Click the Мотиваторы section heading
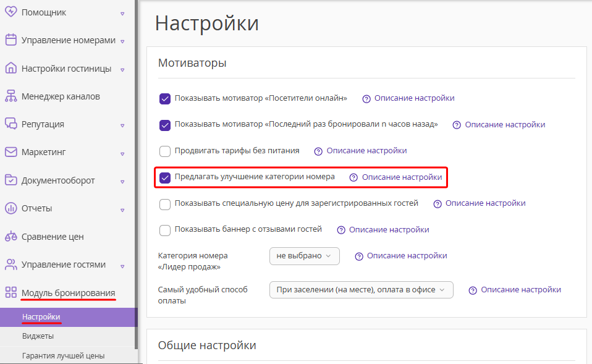This screenshot has width=592, height=364. [x=192, y=62]
